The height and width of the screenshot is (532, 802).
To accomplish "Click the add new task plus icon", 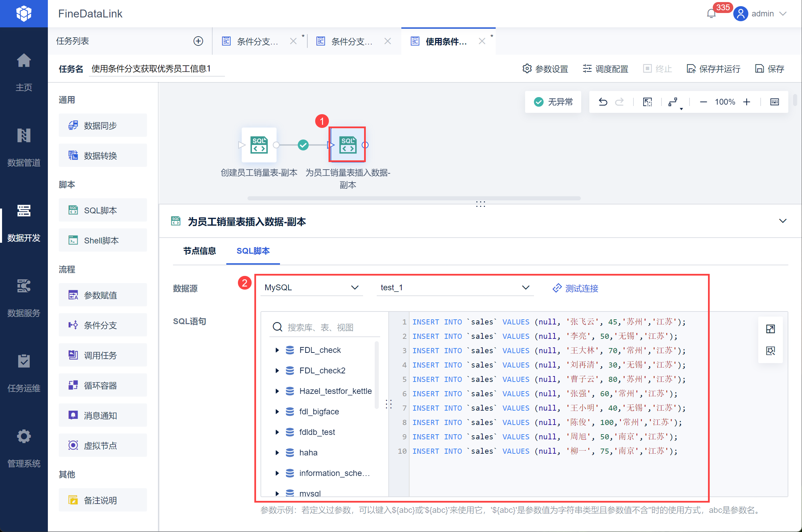I will [x=198, y=41].
